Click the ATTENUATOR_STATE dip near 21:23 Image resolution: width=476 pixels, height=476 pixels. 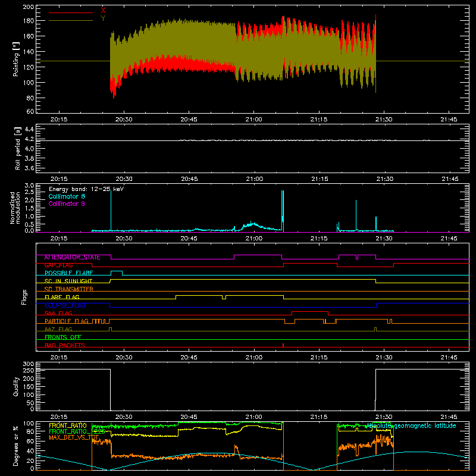click(x=357, y=258)
